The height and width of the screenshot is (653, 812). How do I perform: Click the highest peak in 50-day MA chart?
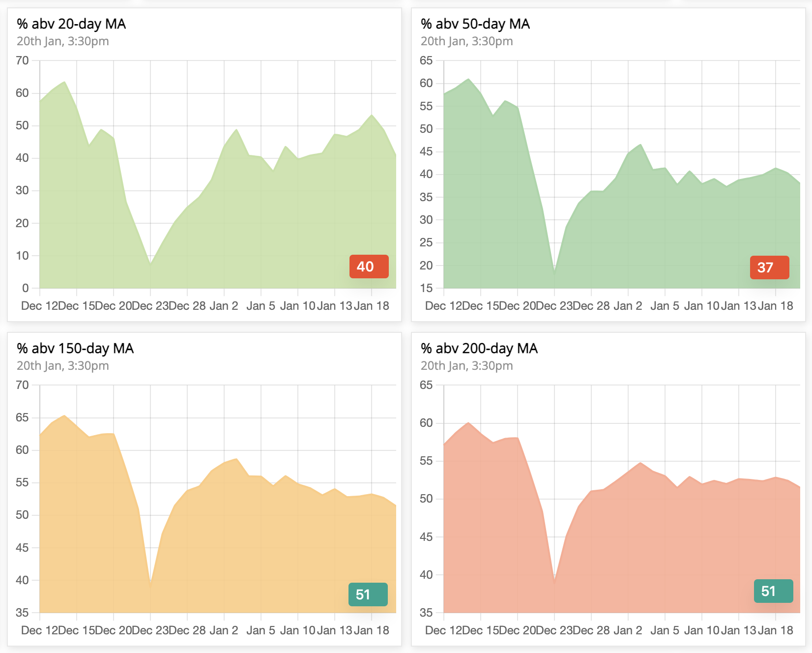pos(468,79)
